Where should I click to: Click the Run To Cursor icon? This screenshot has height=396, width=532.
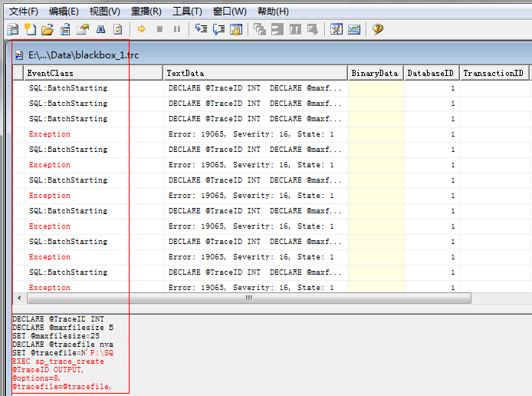tap(218, 29)
